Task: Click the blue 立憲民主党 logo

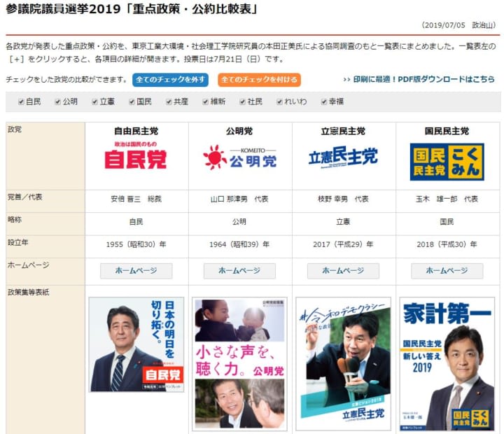Action: 343,157
